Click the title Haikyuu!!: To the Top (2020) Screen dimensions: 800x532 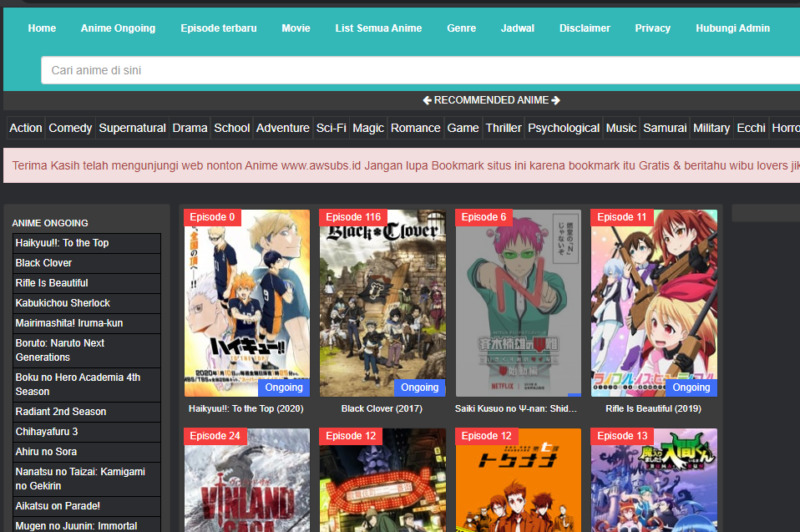[246, 409]
